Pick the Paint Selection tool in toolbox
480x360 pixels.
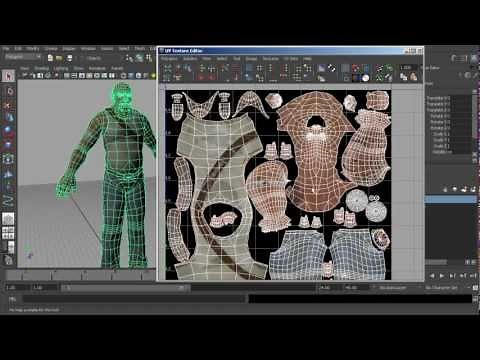(x=9, y=105)
